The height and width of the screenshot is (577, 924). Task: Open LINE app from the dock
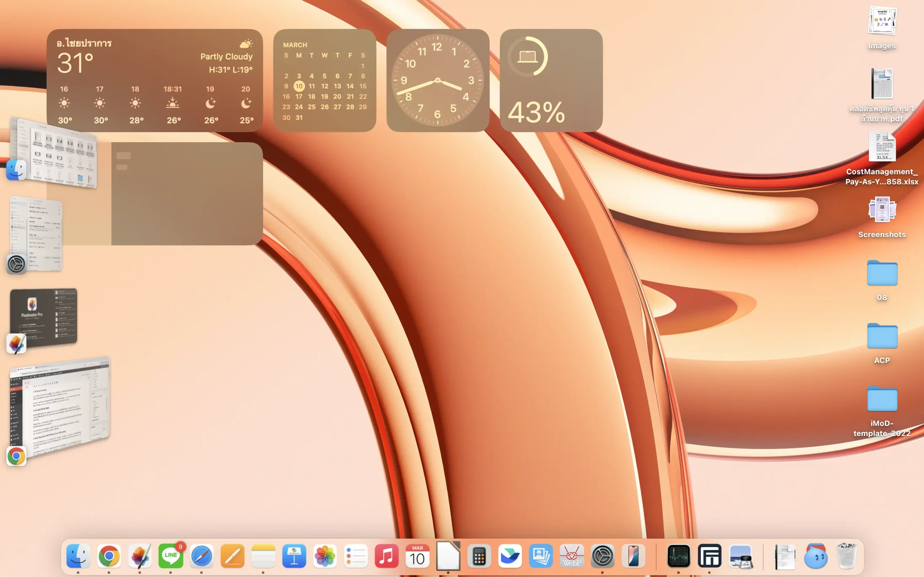click(x=171, y=556)
